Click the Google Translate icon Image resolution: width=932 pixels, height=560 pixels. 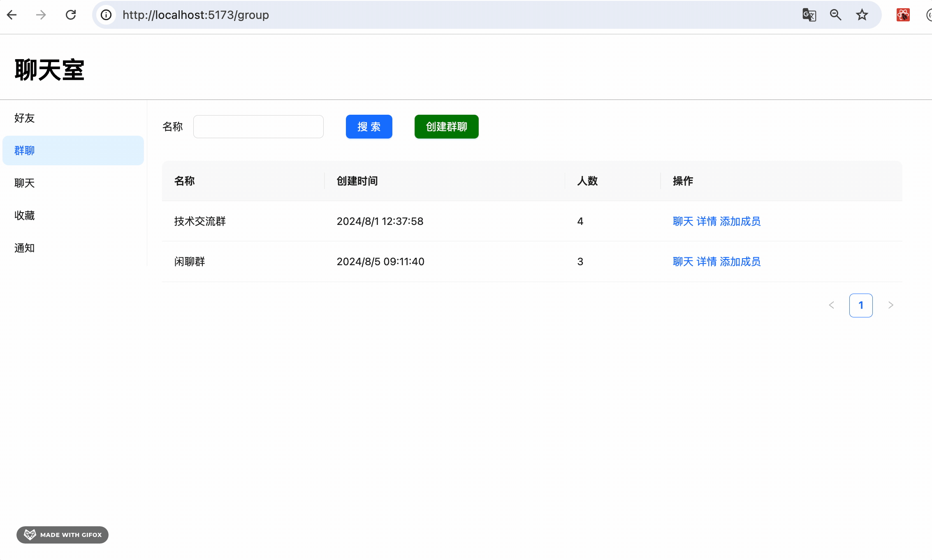click(809, 15)
